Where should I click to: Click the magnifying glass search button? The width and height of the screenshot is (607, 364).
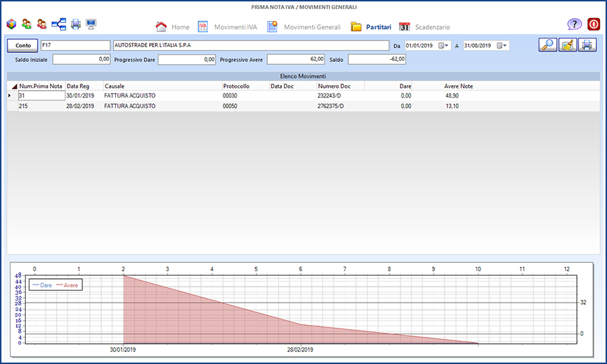[548, 45]
